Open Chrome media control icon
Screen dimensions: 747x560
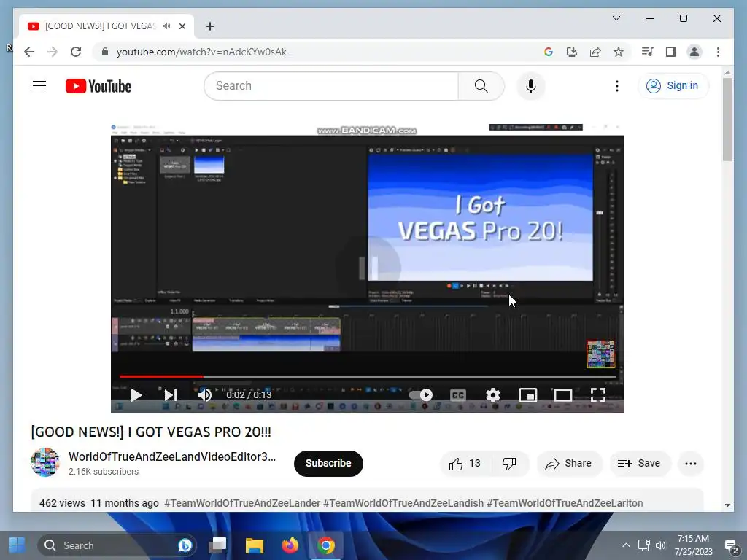647,52
